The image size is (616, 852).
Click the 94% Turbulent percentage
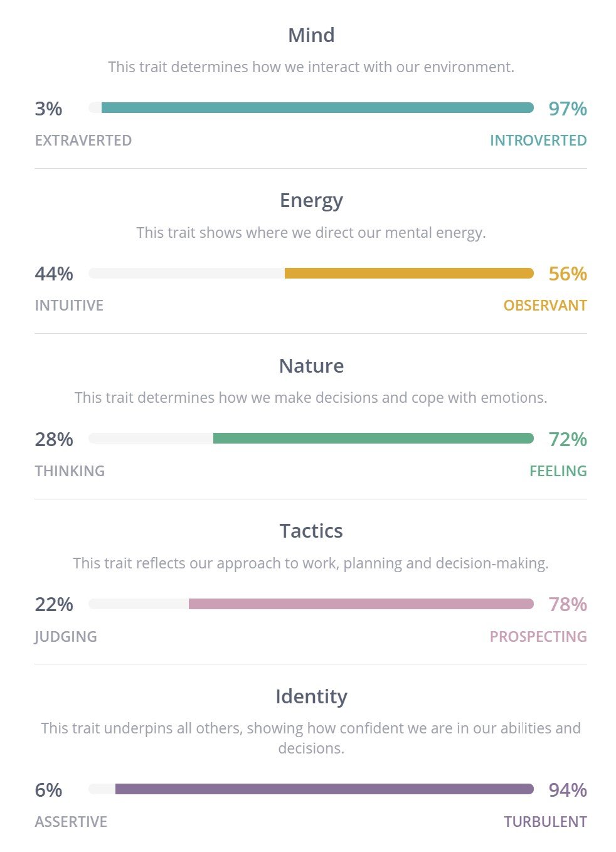(568, 790)
